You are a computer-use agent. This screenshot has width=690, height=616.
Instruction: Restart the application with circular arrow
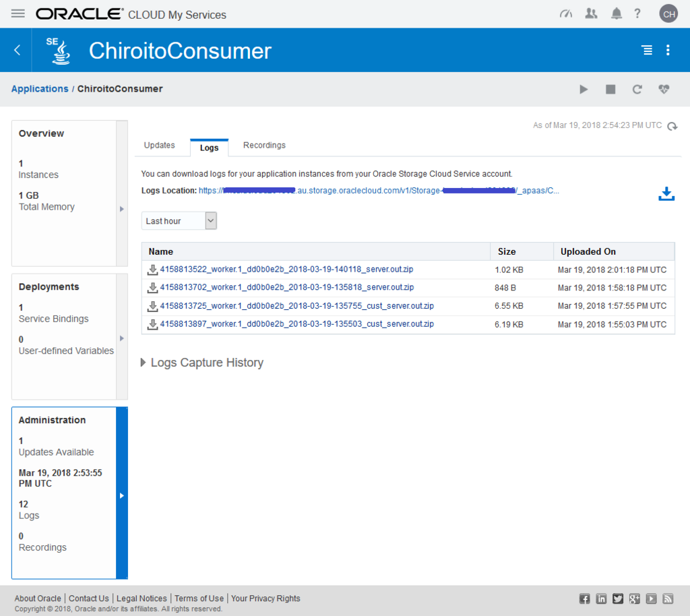click(637, 90)
